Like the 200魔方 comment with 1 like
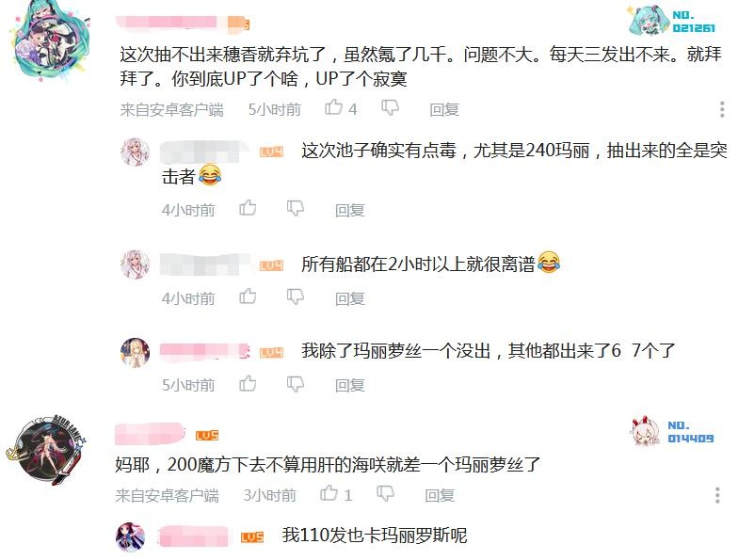Image resolution: width=738 pixels, height=560 pixels. pos(329,493)
